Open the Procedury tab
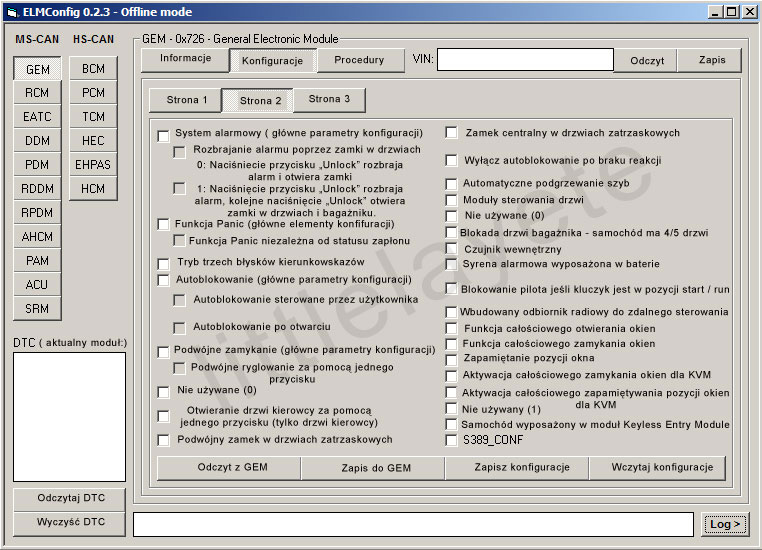 click(359, 60)
